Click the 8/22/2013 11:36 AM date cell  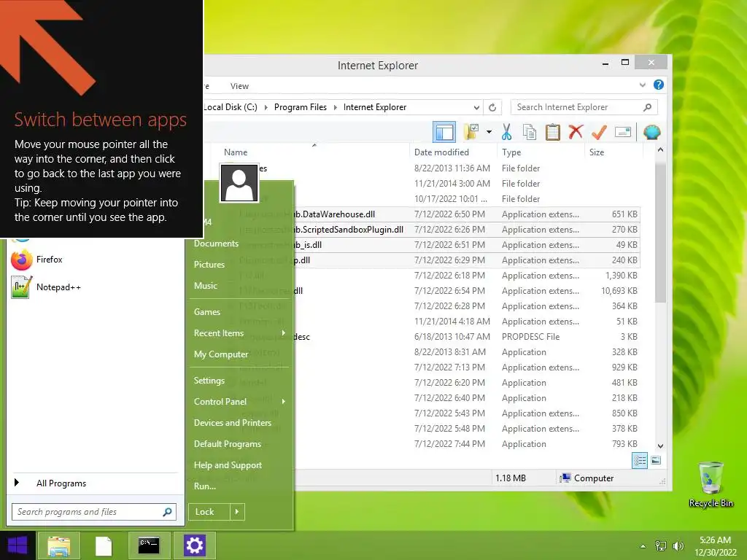(x=452, y=168)
